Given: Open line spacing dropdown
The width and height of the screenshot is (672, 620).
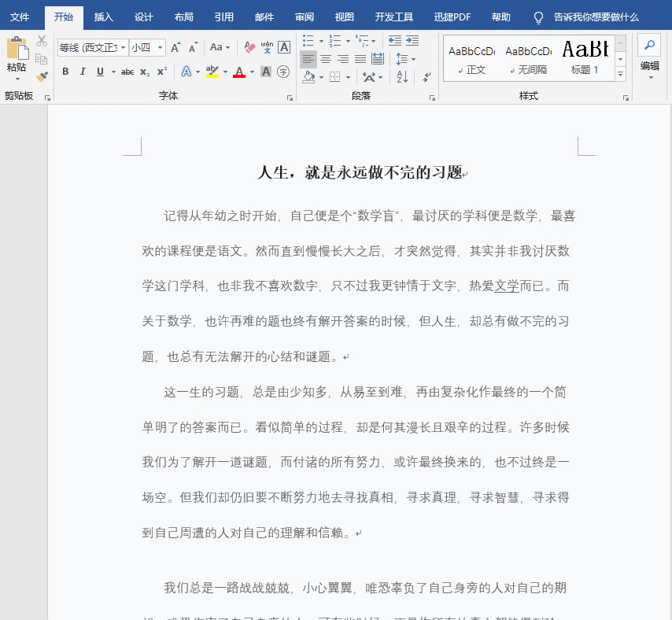Looking at the screenshot, I should (405, 59).
